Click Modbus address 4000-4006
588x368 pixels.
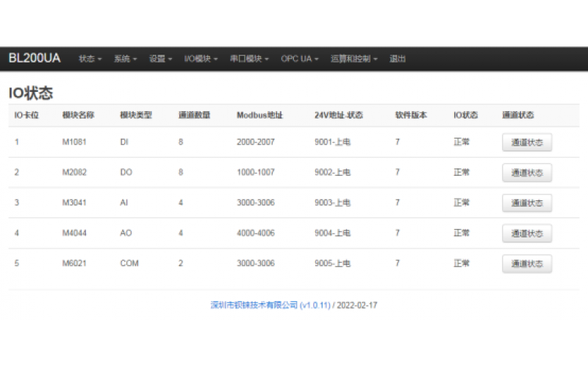pyautogui.click(x=256, y=233)
